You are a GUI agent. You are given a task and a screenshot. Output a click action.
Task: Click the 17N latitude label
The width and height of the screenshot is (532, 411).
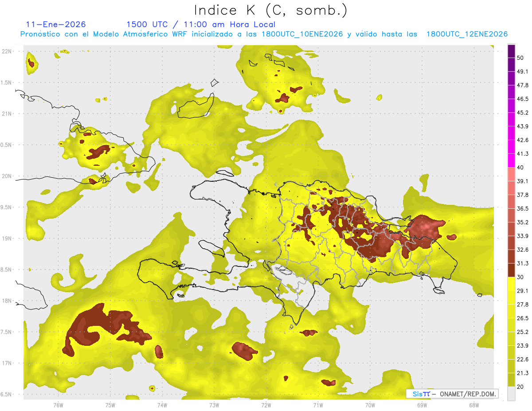point(7,363)
